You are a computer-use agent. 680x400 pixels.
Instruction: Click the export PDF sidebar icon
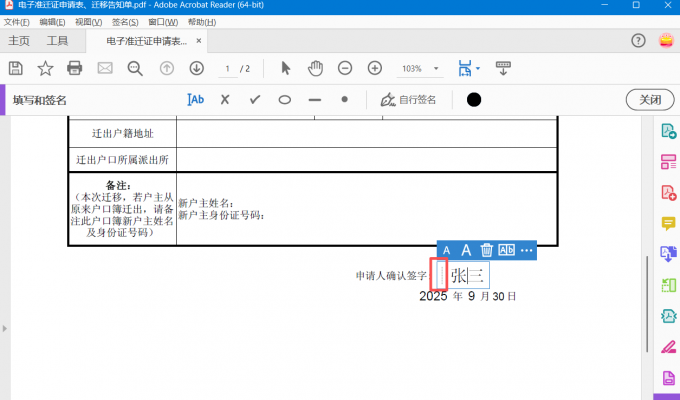coord(668,131)
